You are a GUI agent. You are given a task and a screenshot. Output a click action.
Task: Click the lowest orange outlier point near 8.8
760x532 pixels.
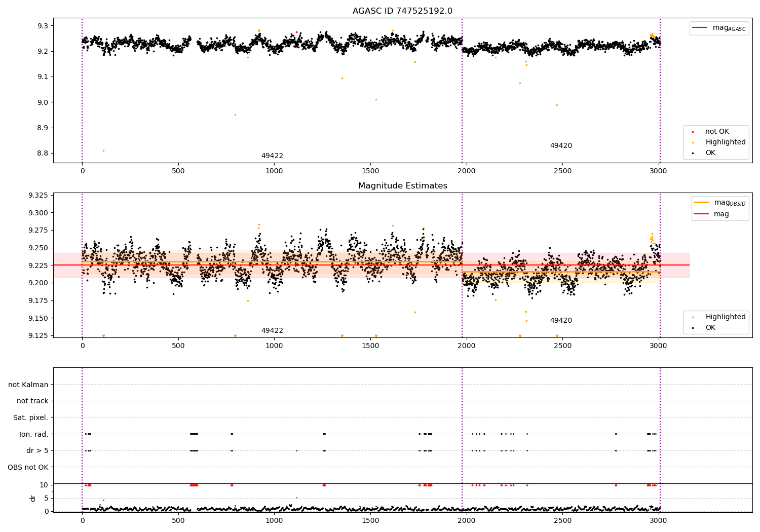[x=103, y=150]
